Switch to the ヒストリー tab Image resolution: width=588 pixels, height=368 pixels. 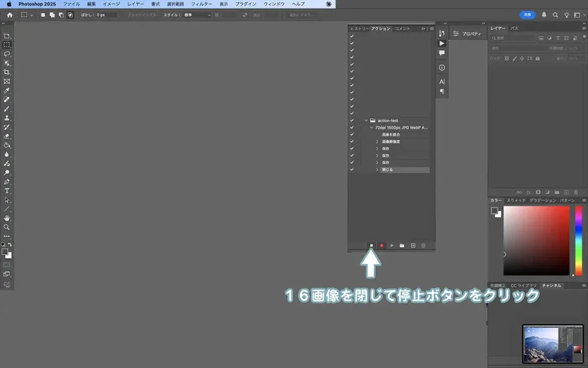click(359, 28)
